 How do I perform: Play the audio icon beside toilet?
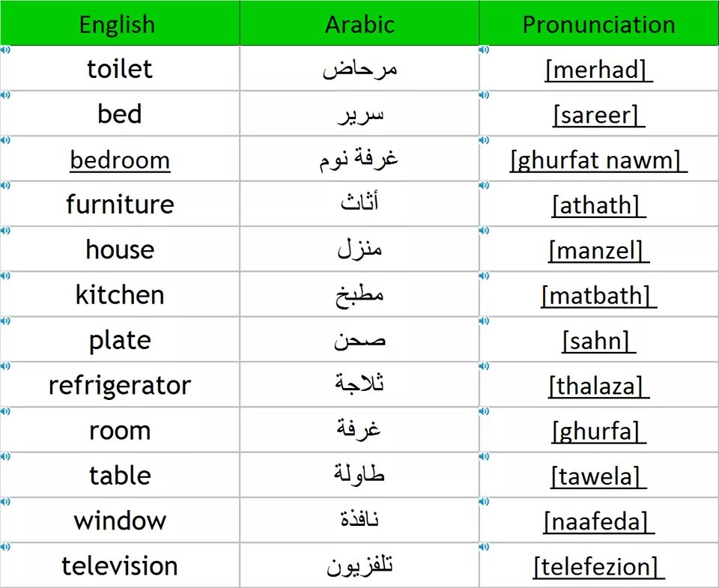pyautogui.click(x=5, y=50)
